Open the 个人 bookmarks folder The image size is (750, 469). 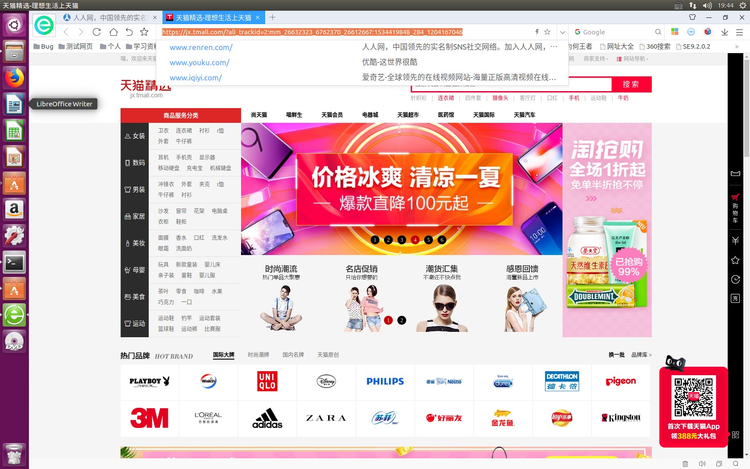tap(110, 46)
